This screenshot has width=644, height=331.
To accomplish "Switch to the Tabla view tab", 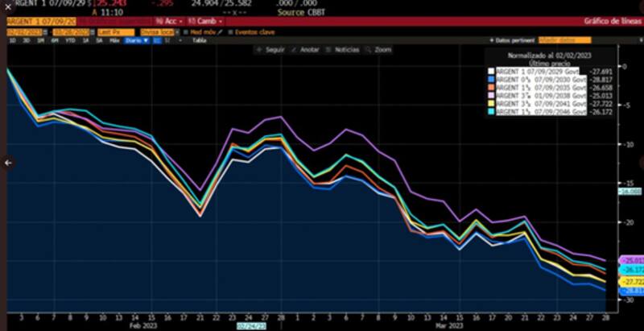I will [x=199, y=39].
